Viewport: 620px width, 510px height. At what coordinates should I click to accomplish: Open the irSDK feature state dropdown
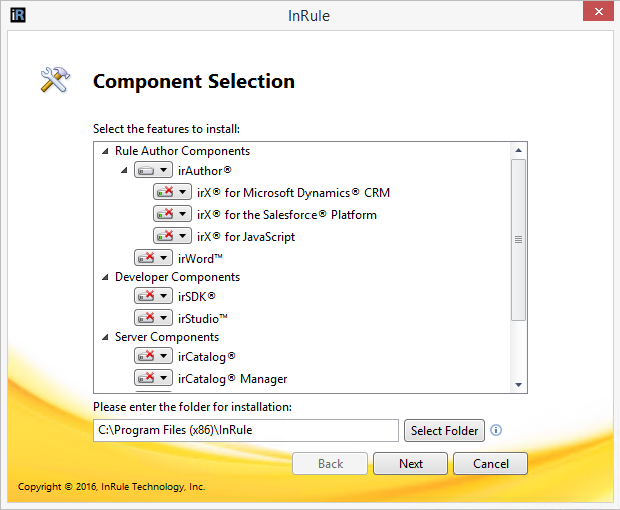[x=152, y=296]
